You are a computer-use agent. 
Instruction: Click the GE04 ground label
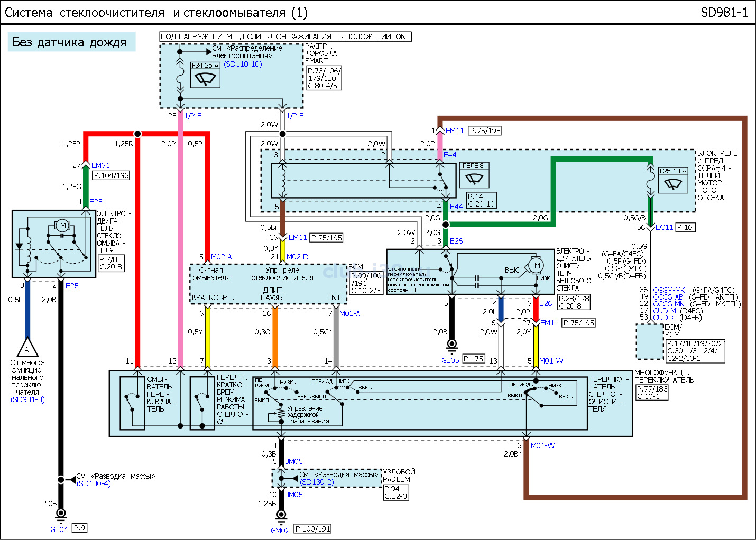(59, 529)
